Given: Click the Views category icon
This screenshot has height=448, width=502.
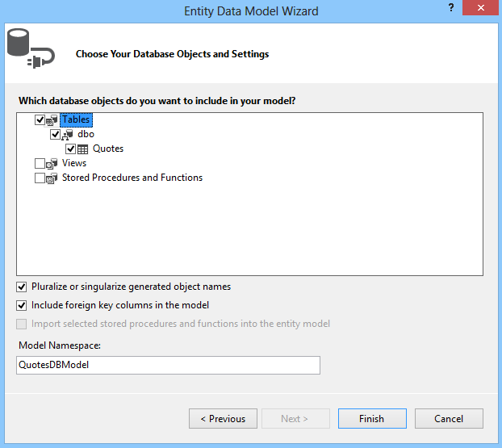Looking at the screenshot, I should click(52, 164).
